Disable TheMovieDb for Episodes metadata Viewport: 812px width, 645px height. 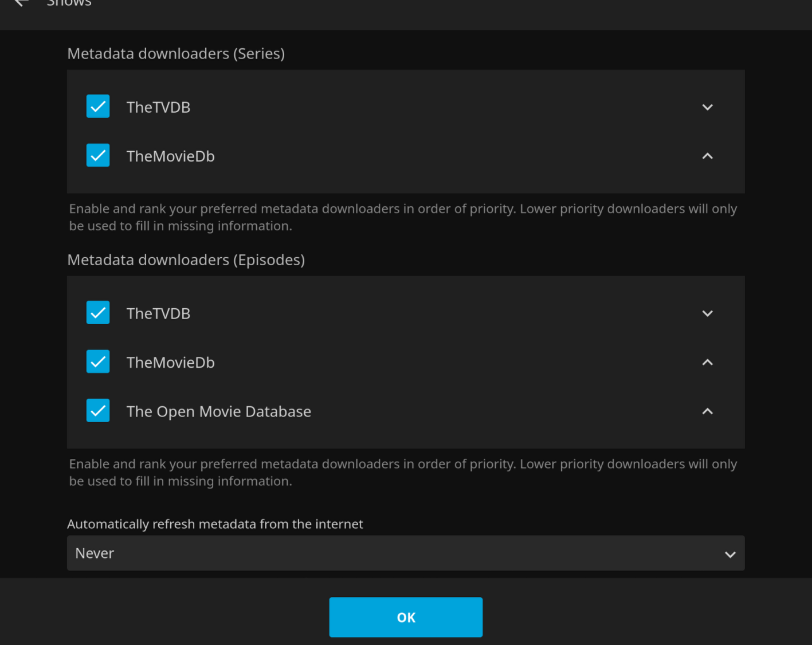(x=98, y=361)
